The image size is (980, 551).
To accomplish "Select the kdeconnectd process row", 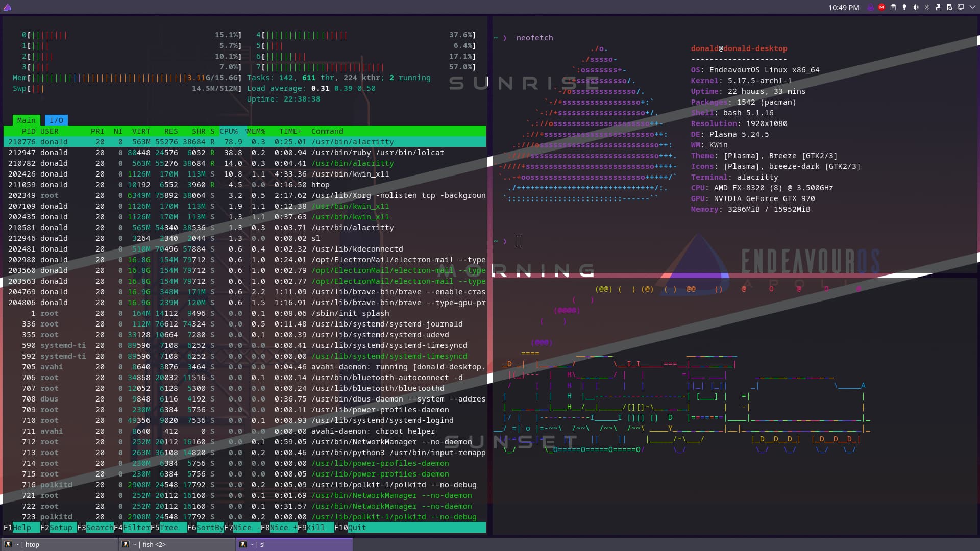I will pyautogui.click(x=244, y=249).
